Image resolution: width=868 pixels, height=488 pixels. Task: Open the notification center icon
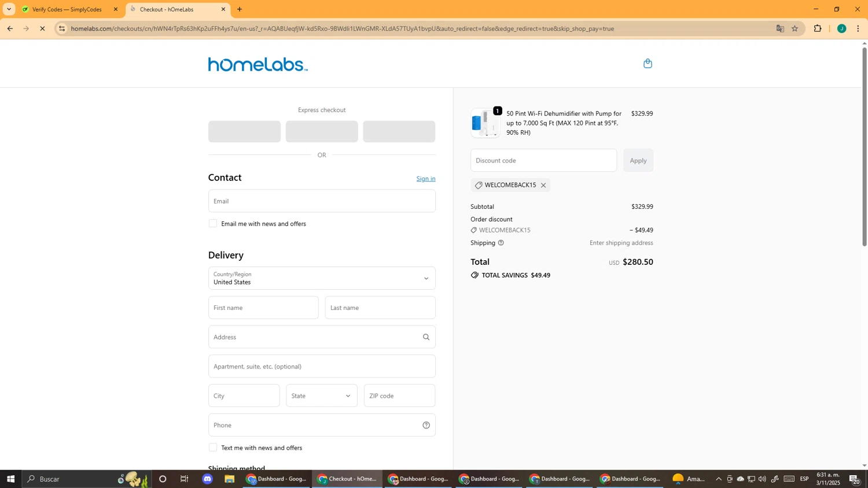pos(855,479)
